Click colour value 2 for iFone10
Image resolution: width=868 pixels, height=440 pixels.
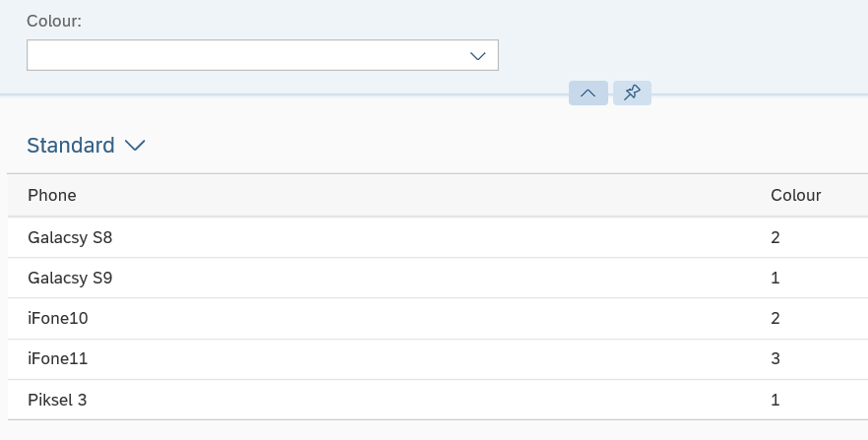pyautogui.click(x=775, y=318)
